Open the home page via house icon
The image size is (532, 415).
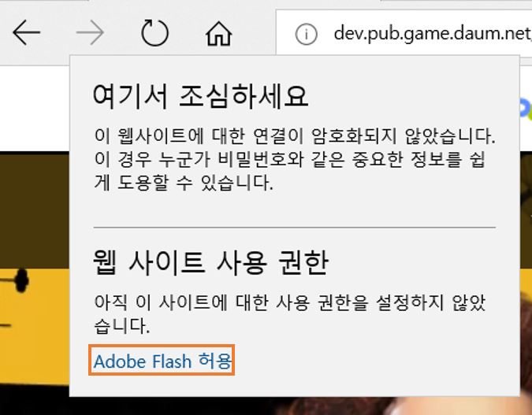point(219,33)
